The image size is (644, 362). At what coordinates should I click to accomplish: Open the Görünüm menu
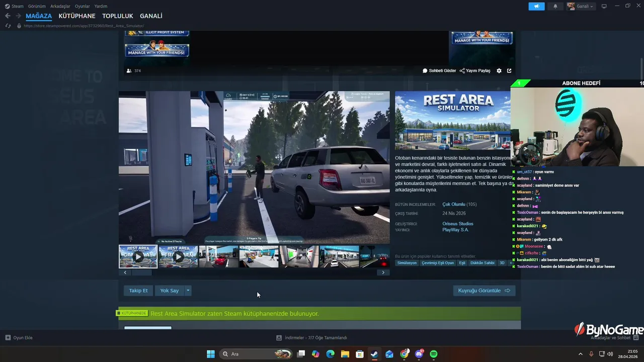click(x=37, y=6)
